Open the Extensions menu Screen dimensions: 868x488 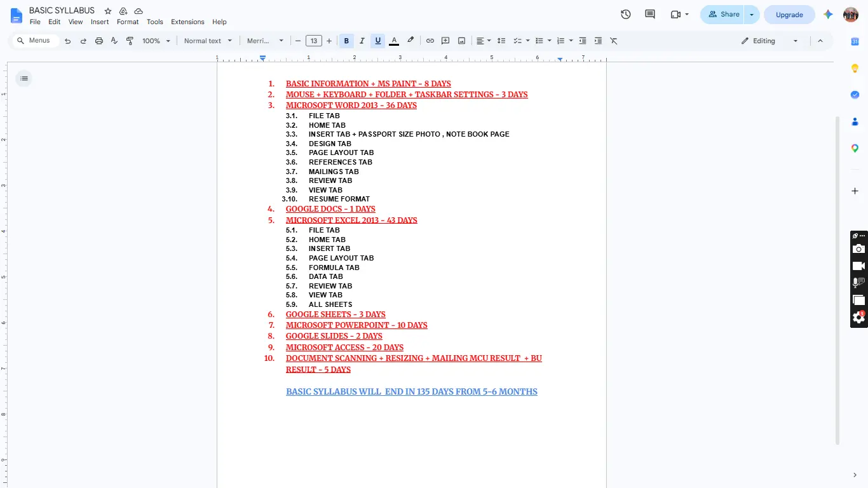pyautogui.click(x=187, y=22)
